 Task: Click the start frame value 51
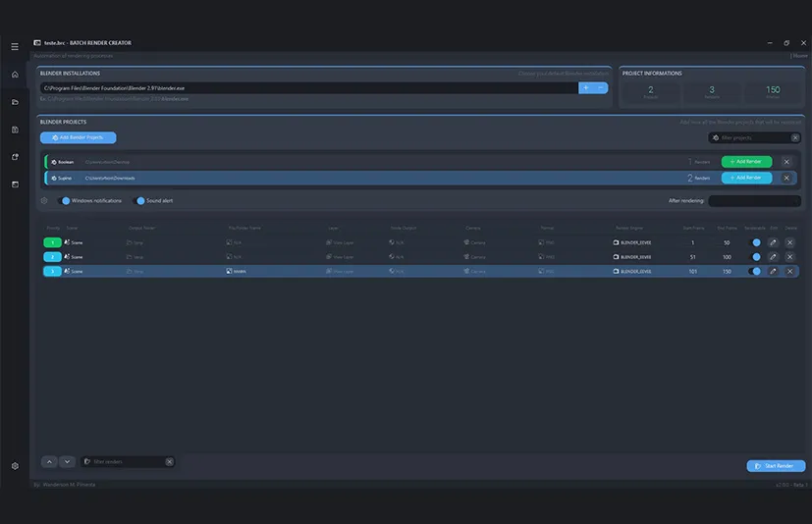coord(693,257)
